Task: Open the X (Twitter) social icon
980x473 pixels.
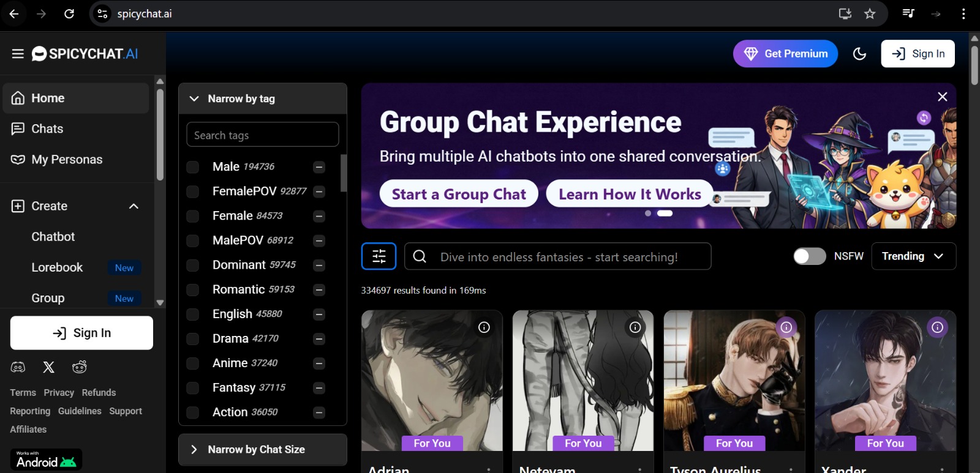Action: [x=48, y=367]
